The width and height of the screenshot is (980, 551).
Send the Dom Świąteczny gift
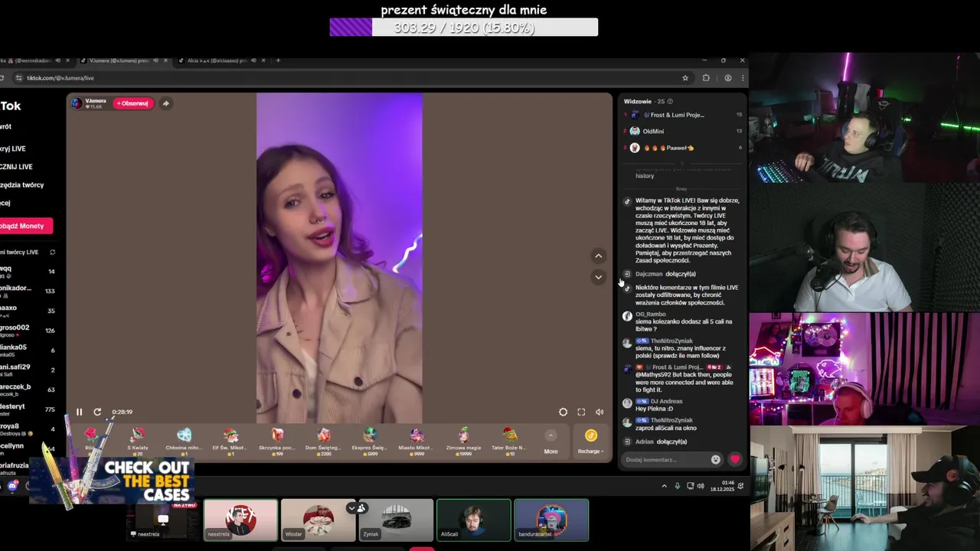click(324, 440)
